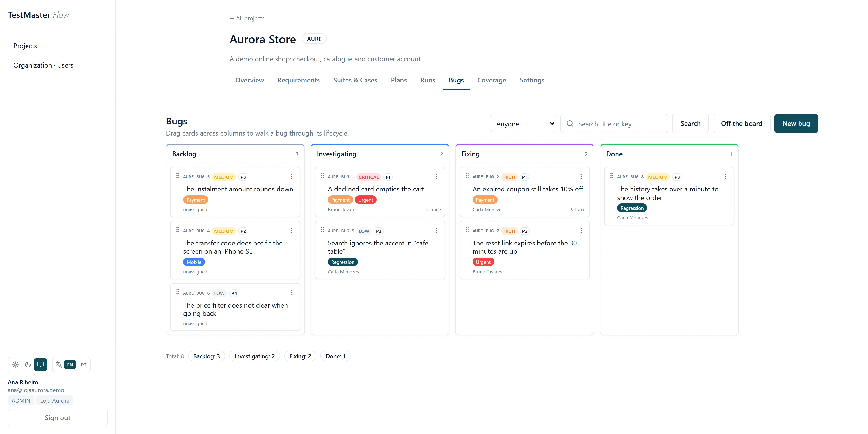Open trace link on AURE-BUG-1 card

tap(433, 209)
